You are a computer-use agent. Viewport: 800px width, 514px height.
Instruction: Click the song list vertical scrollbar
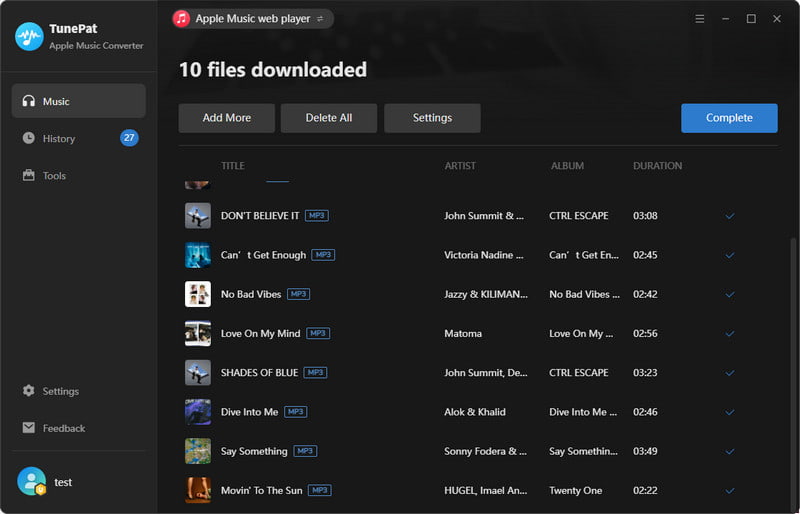[x=792, y=373]
